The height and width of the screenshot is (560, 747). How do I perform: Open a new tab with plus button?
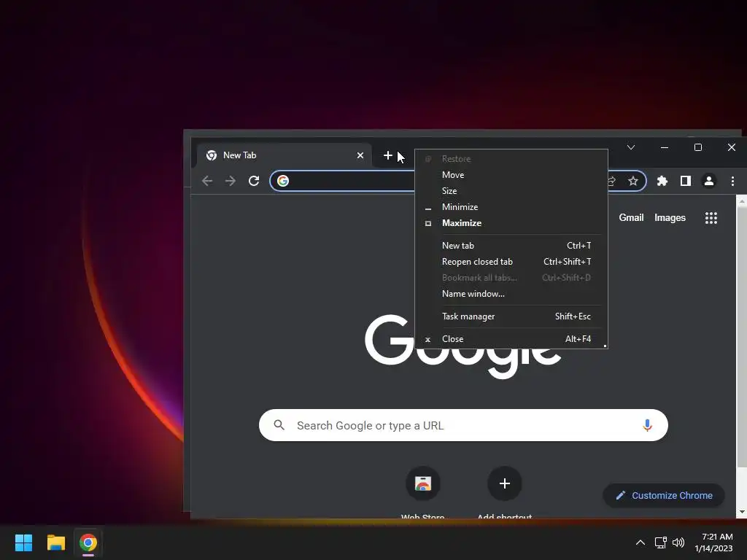tap(388, 155)
